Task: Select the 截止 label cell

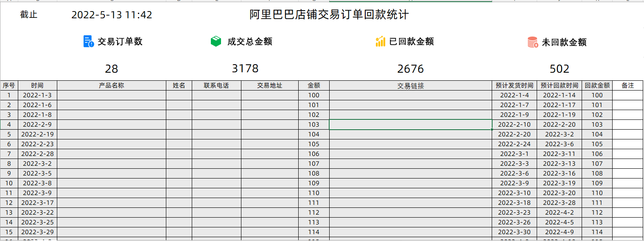Action: pos(29,15)
